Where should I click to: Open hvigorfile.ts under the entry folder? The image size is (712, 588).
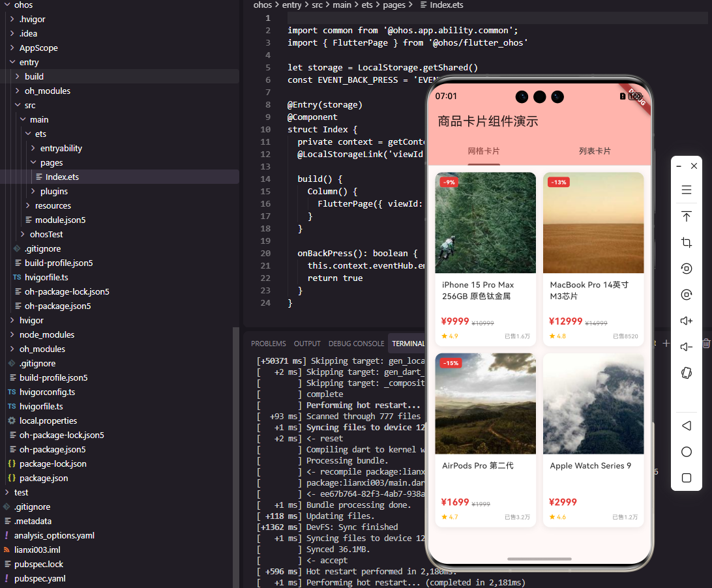click(46, 278)
